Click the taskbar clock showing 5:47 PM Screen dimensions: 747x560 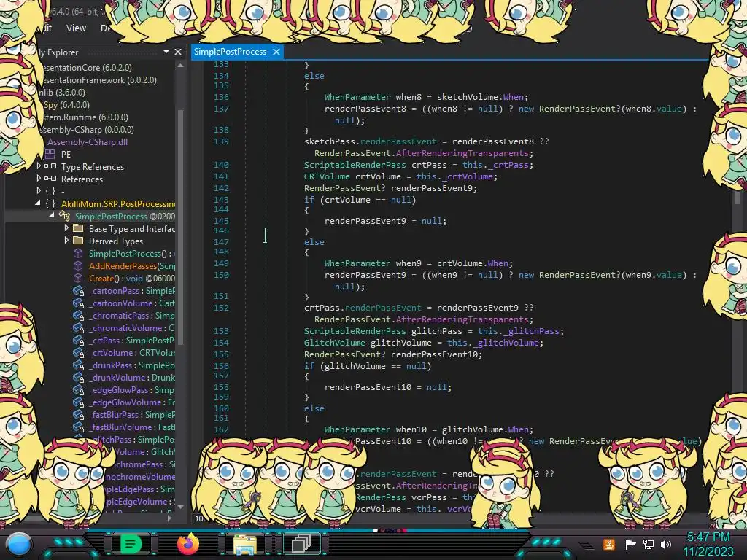[x=708, y=537]
